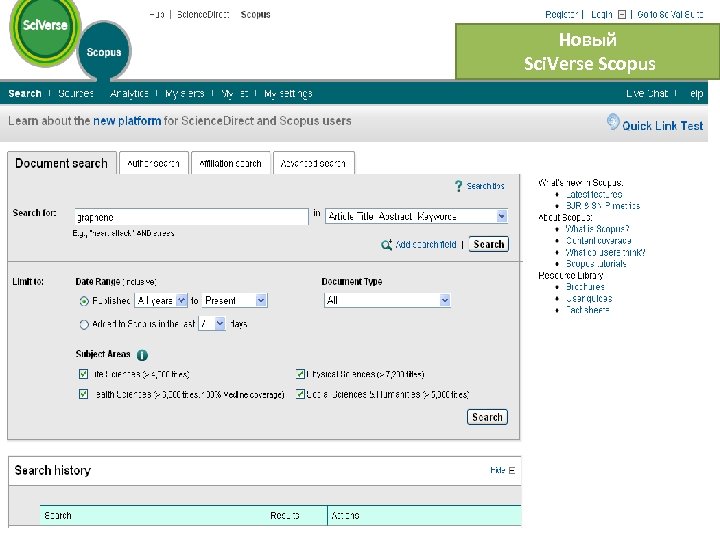
Task: Click the Search for field containing graphene
Action: 191,217
